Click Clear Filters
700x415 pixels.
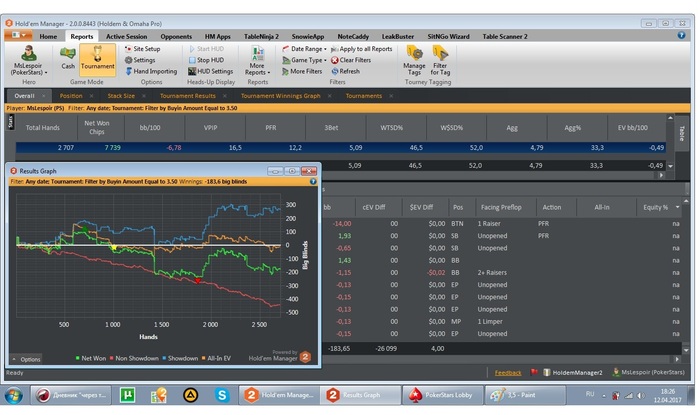click(351, 60)
